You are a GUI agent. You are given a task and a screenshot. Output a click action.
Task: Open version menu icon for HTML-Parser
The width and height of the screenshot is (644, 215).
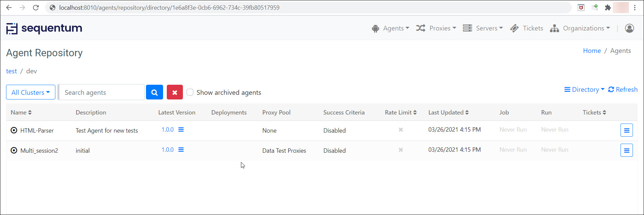pyautogui.click(x=181, y=130)
